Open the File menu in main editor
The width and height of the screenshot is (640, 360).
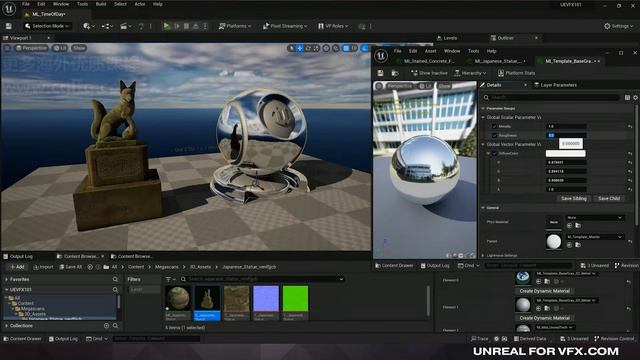(26, 4)
